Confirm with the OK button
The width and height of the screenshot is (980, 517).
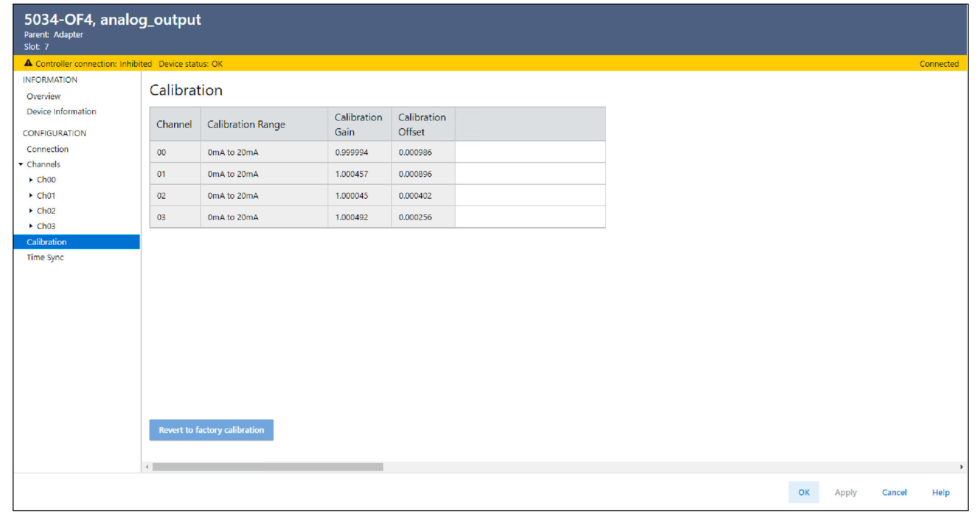click(x=804, y=492)
